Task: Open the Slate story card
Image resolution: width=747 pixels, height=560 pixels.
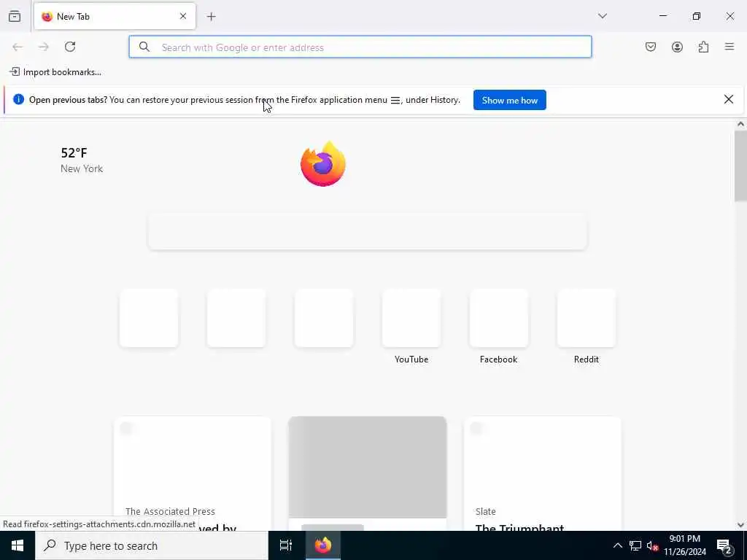Action: (543, 474)
